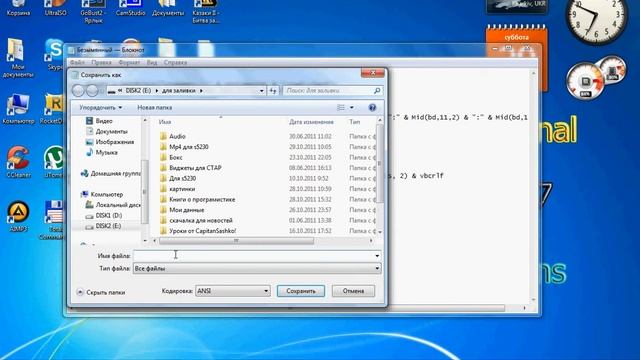Open the Корзина desktop icon
The image size is (640, 360).
tap(18, 8)
